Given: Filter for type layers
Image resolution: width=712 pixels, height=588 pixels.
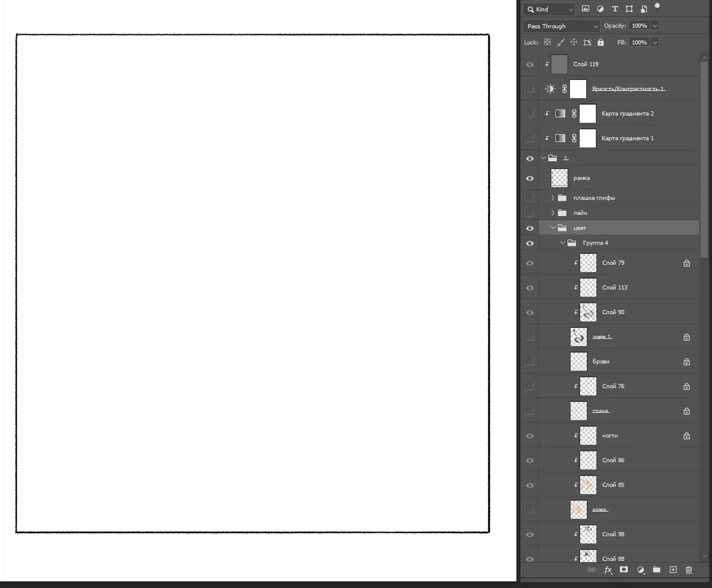Looking at the screenshot, I should (615, 9).
